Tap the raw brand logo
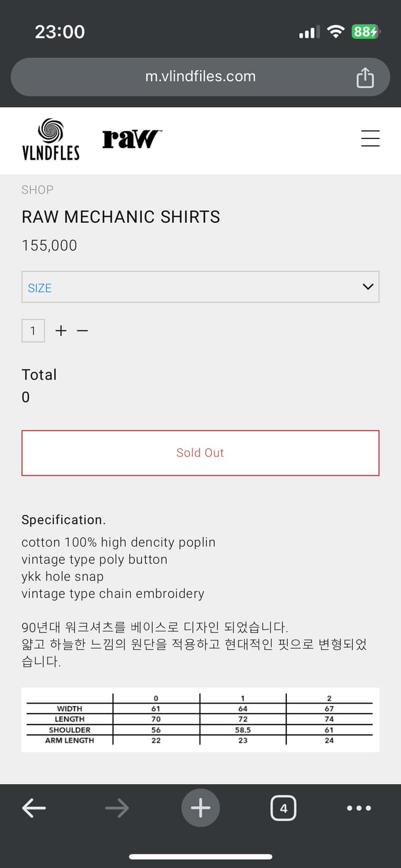Screen dimensions: 401x868 pos(132,139)
